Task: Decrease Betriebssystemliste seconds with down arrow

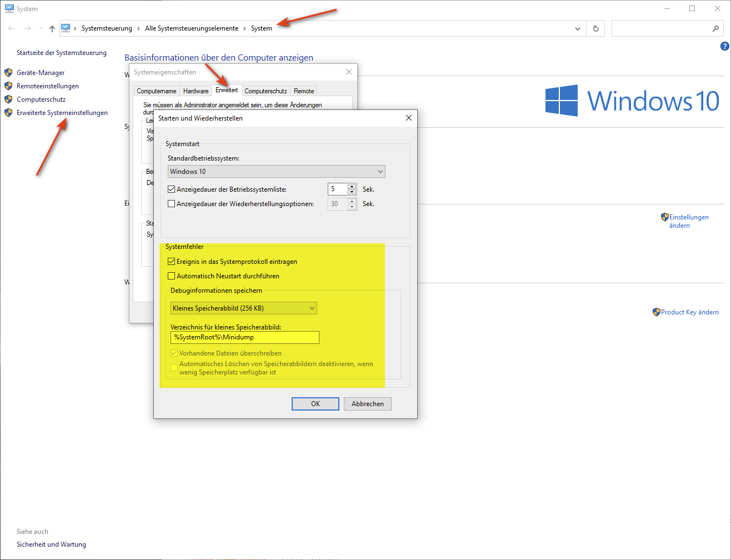Action: [352, 192]
